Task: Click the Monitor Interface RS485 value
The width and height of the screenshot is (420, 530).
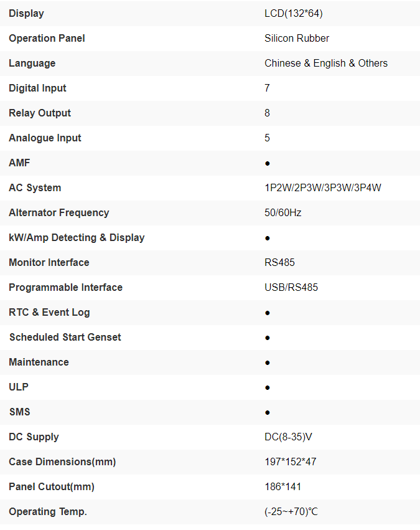Action: pyautogui.click(x=279, y=262)
